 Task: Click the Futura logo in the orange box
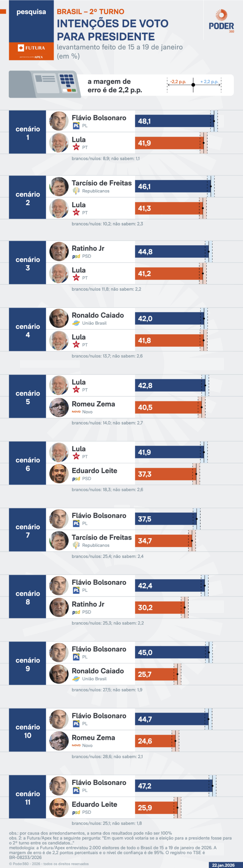[31, 48]
